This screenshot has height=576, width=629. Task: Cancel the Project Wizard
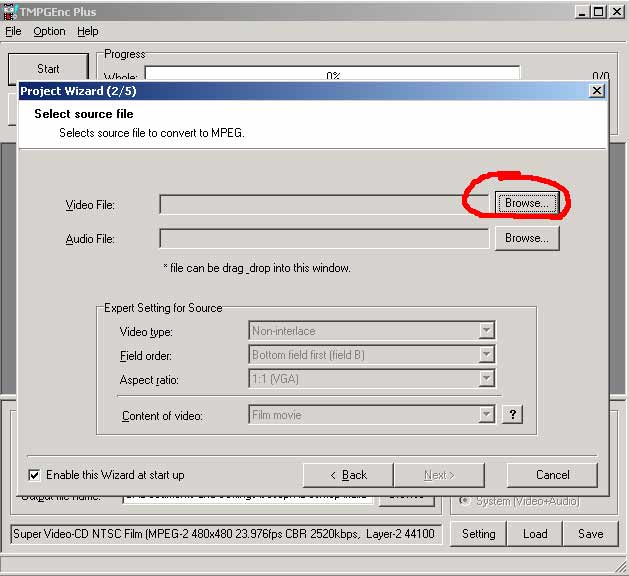(552, 475)
